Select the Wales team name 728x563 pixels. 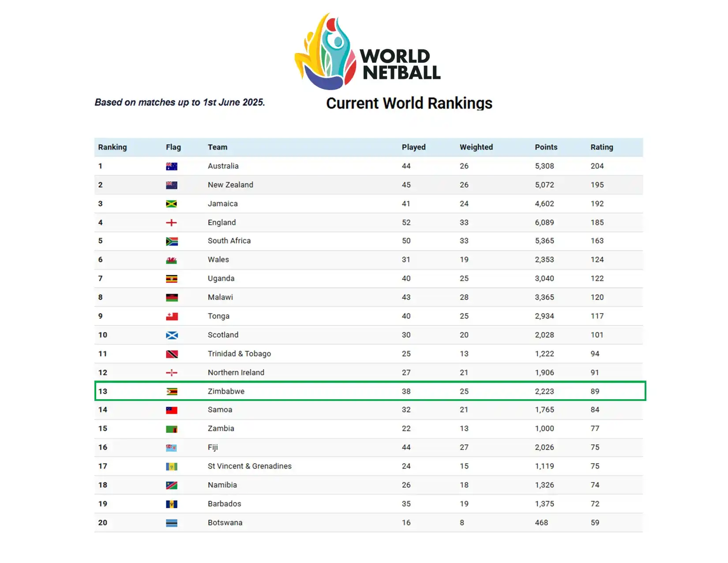coord(218,260)
